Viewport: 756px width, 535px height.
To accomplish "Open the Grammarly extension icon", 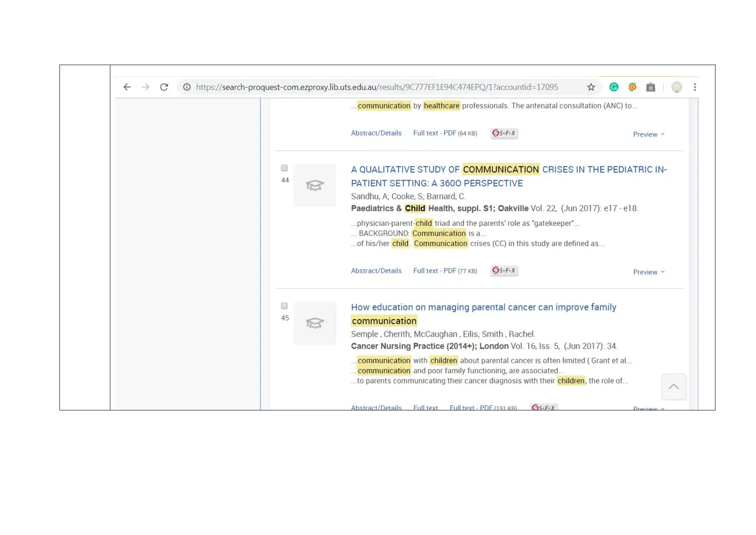I will (614, 87).
